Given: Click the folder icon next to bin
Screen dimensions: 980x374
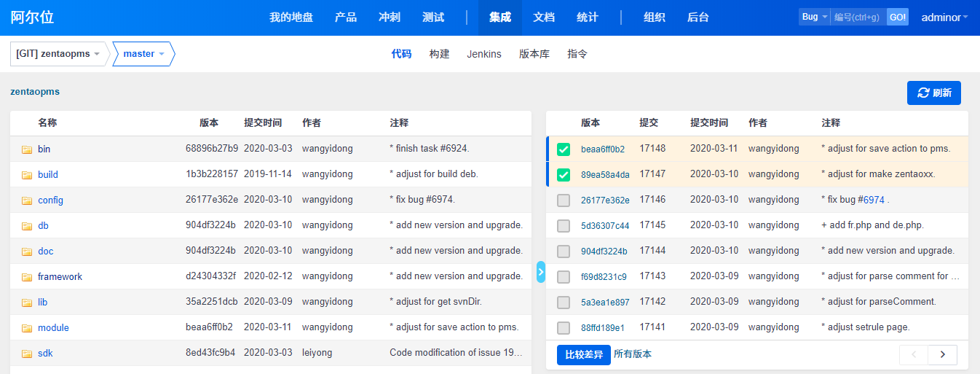Looking at the screenshot, I should click(27, 149).
